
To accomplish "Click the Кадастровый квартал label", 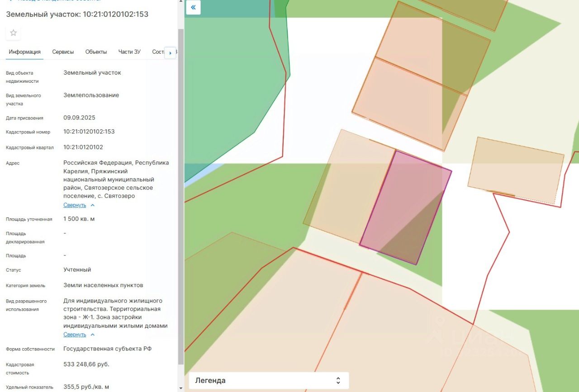I will (x=30, y=148).
